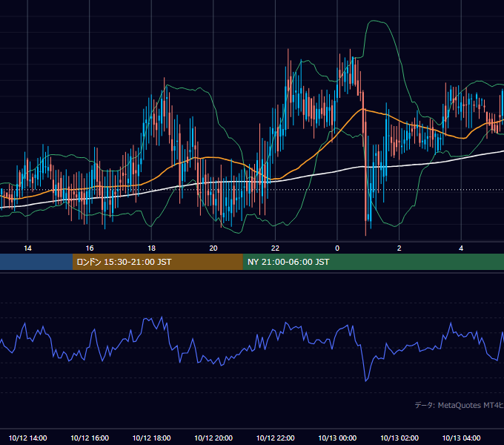The width and height of the screenshot is (504, 445).
Task: Click the MetaQuotes MT4 data source text
Action: point(459,405)
